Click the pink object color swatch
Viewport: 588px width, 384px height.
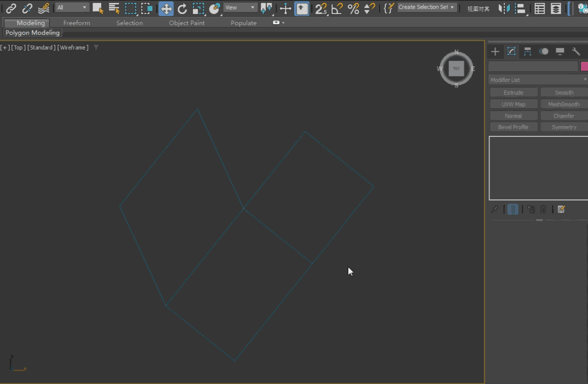click(584, 66)
